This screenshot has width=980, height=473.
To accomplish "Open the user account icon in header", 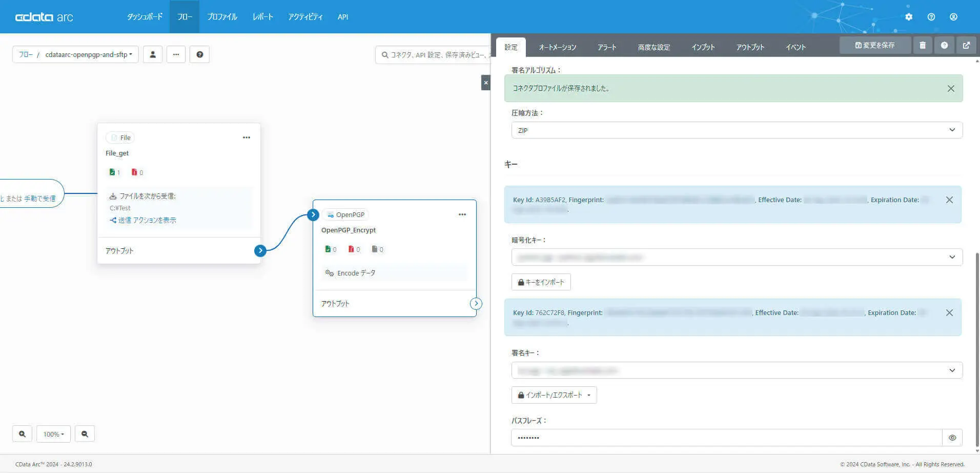I will [953, 17].
